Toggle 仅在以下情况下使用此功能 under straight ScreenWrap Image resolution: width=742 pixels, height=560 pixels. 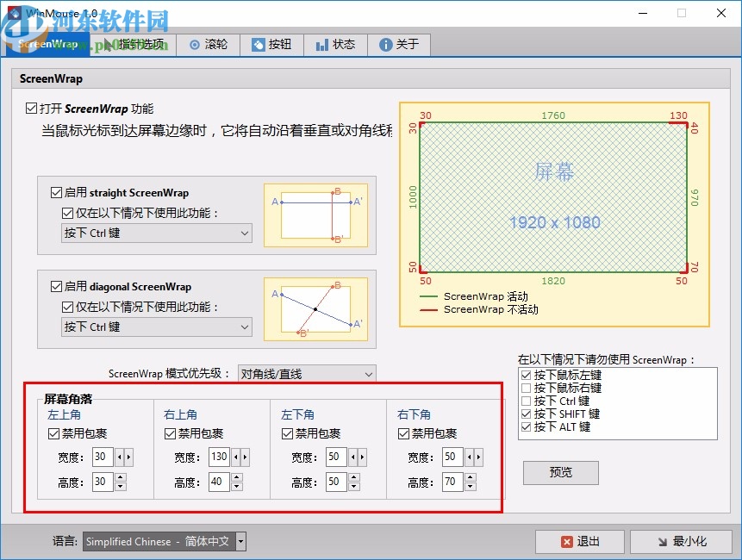[68, 213]
